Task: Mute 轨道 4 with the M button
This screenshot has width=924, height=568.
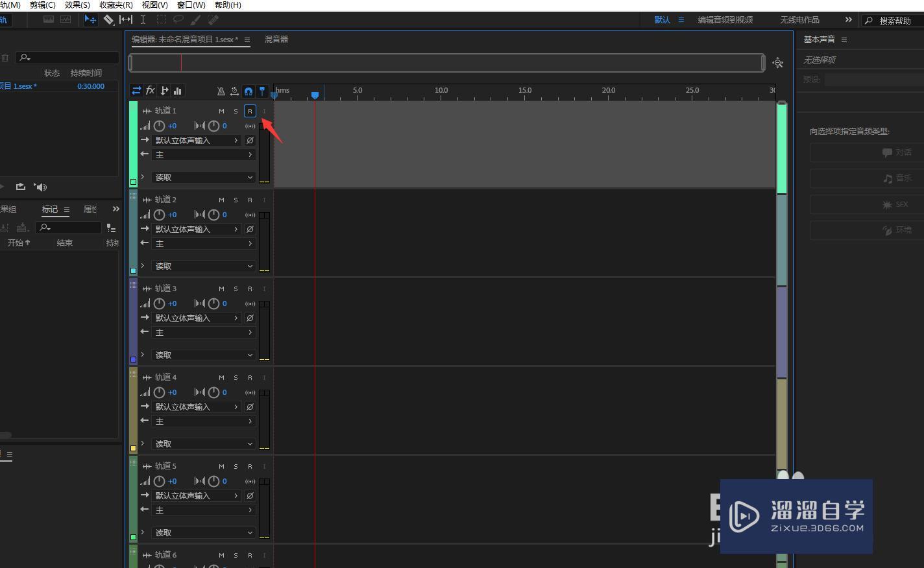Action: click(x=221, y=378)
